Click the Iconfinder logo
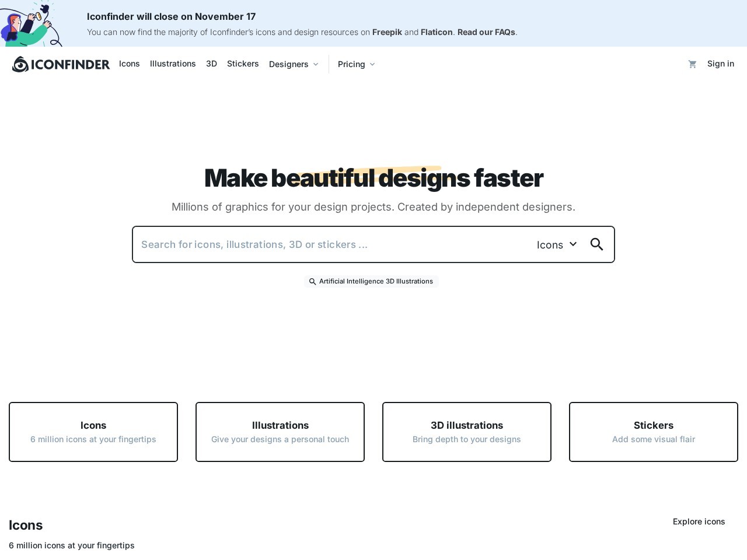This screenshot has height=560, width=747. 61,64
